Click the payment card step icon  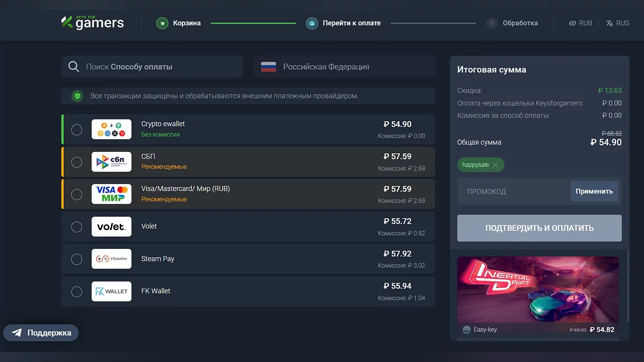(312, 23)
